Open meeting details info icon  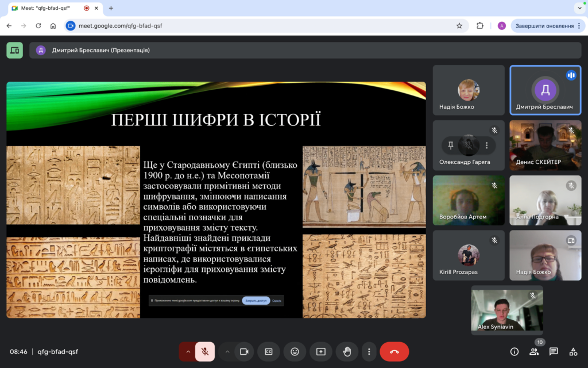click(x=514, y=352)
